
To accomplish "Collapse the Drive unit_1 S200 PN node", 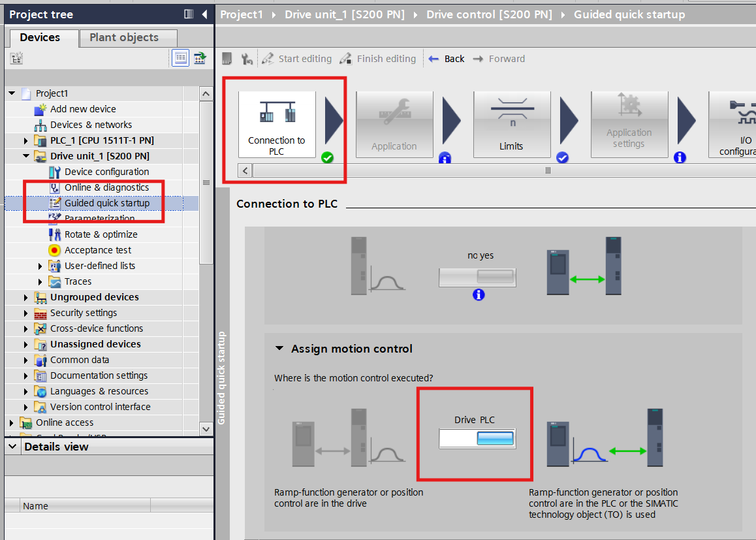I will [26, 156].
